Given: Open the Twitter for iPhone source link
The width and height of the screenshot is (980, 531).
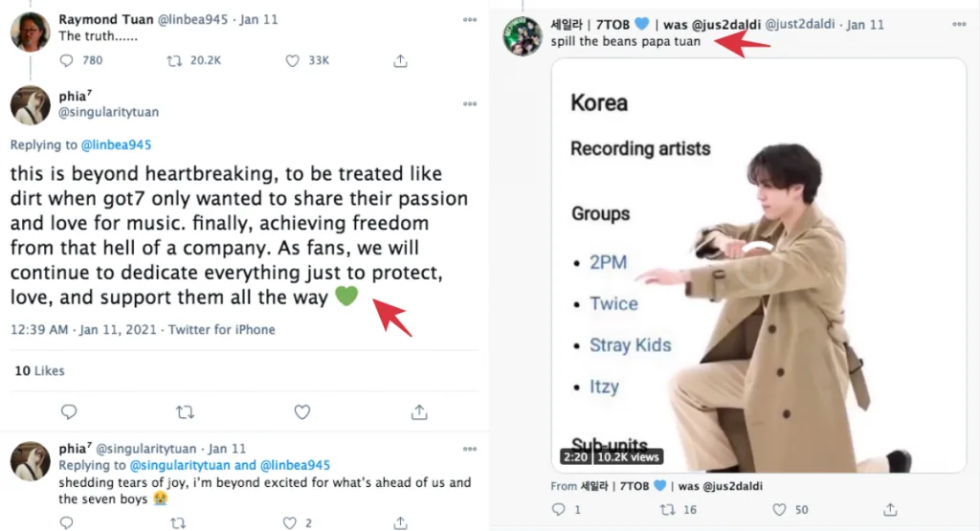Looking at the screenshot, I should coord(222,329).
